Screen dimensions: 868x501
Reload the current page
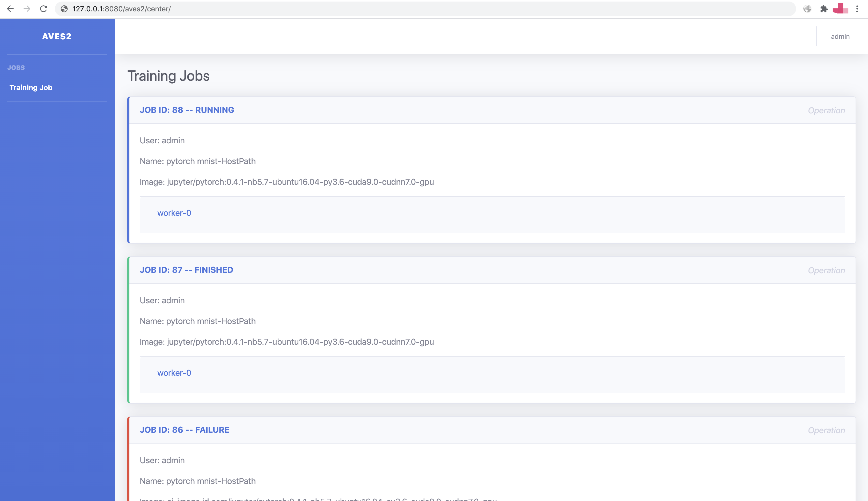(x=43, y=9)
